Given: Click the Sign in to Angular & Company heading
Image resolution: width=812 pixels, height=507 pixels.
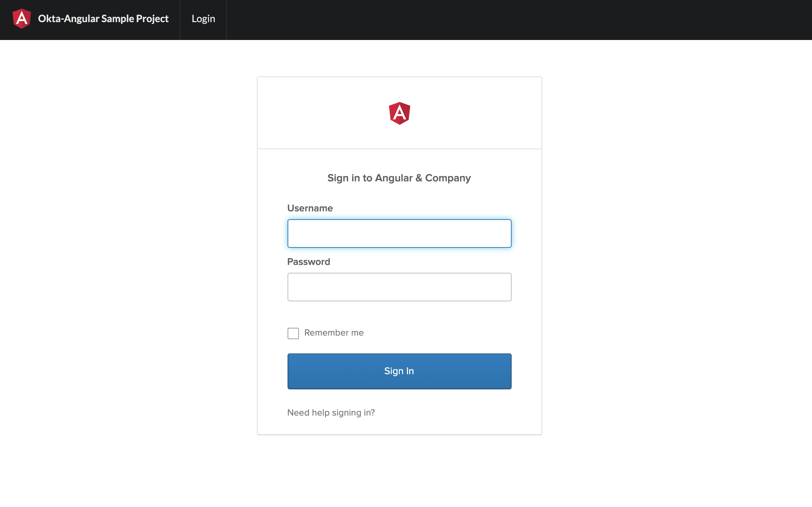Looking at the screenshot, I should click(x=399, y=178).
